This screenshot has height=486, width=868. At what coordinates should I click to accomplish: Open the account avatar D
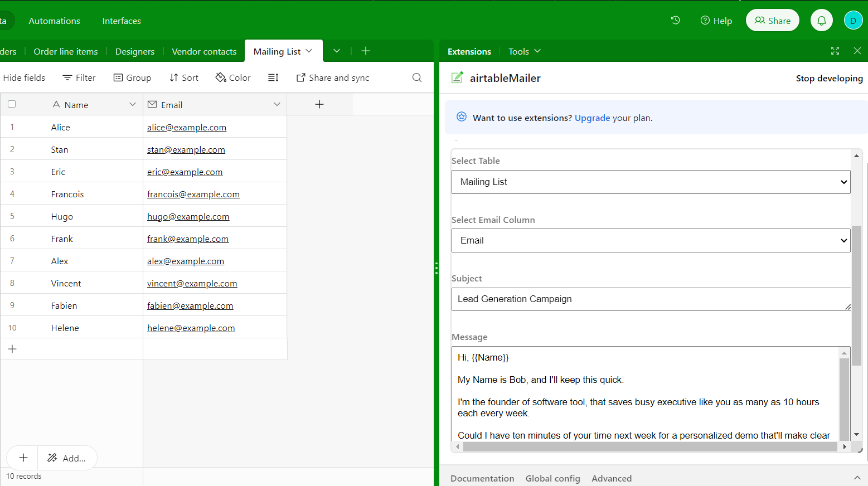coord(853,21)
